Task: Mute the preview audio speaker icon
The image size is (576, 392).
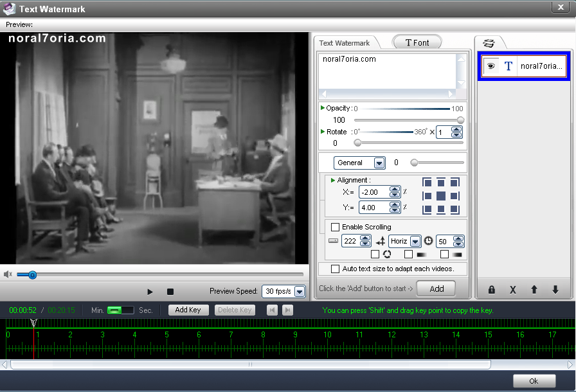Action: coord(8,274)
